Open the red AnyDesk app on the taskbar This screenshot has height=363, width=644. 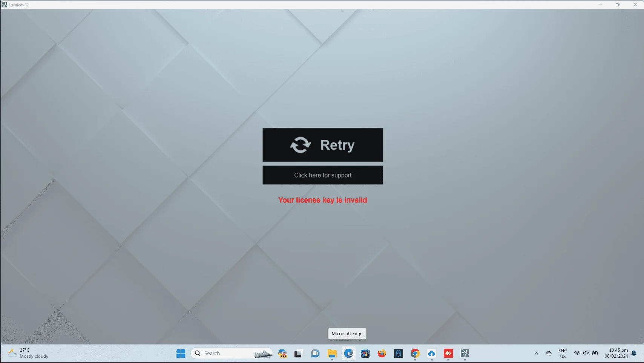(448, 353)
